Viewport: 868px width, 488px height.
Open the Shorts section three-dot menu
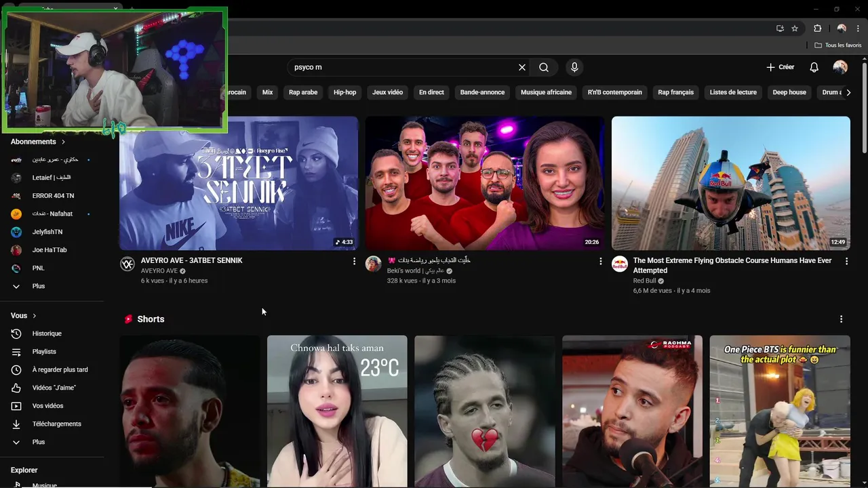(x=842, y=319)
